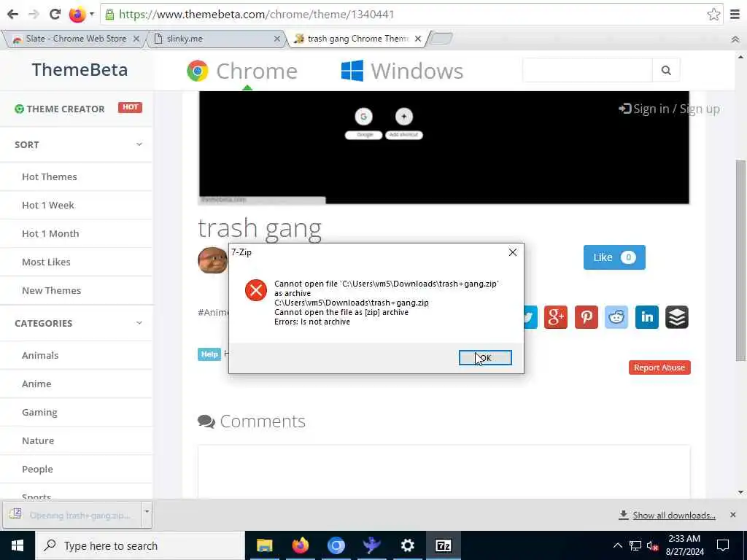Image resolution: width=747 pixels, height=560 pixels.
Task: Click the ThemeBeta logo
Action: tap(80, 69)
